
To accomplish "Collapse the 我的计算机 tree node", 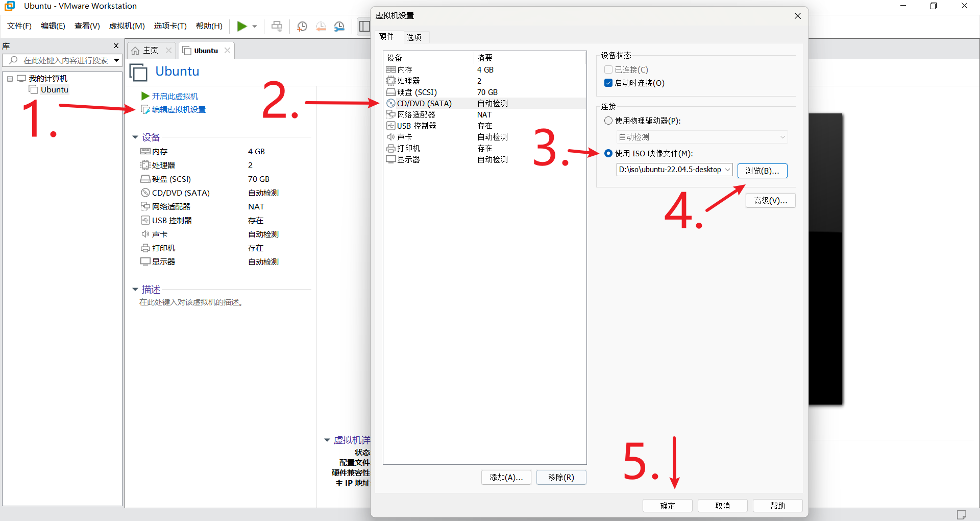I will [10, 79].
